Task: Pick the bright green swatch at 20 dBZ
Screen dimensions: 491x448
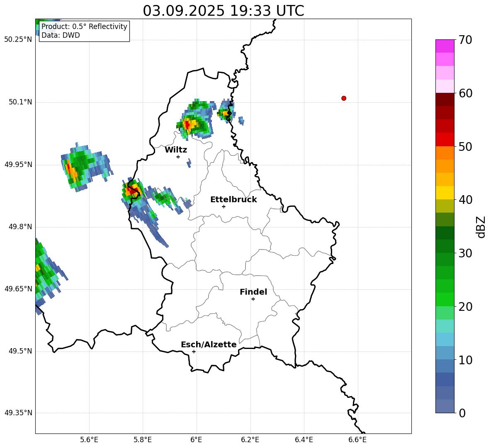Action: coord(445,299)
